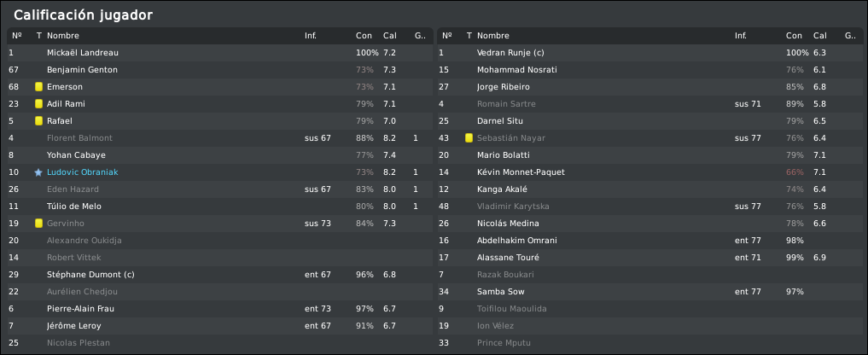Sort right table by Inf. column
Image resolution: width=868 pixels, height=355 pixels.
click(x=741, y=36)
